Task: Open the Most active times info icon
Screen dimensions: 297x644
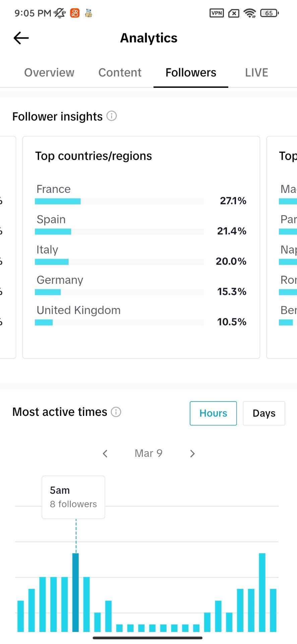Action: (116, 412)
